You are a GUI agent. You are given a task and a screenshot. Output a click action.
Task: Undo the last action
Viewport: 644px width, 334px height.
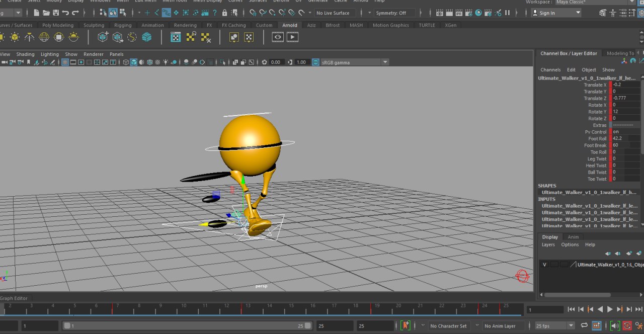click(65, 13)
